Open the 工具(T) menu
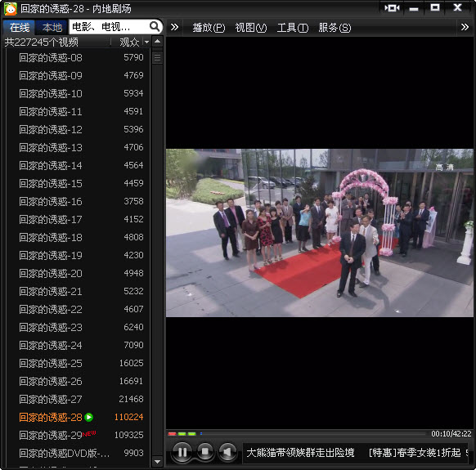This screenshot has height=470, width=476. click(292, 28)
